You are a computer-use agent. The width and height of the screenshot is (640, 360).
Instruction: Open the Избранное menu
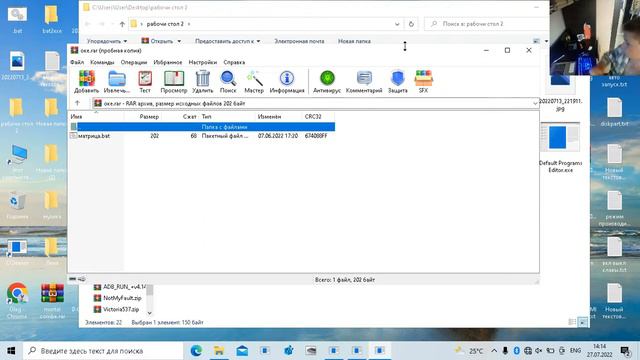(168, 62)
